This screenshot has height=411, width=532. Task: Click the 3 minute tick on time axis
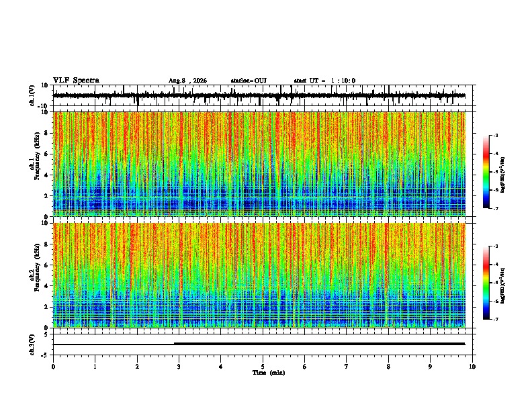pos(179,367)
